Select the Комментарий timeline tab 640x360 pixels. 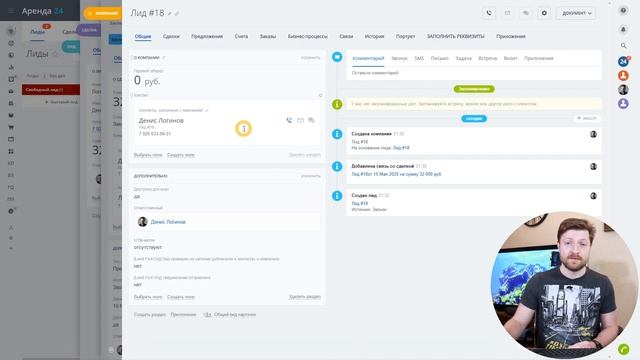coord(368,58)
